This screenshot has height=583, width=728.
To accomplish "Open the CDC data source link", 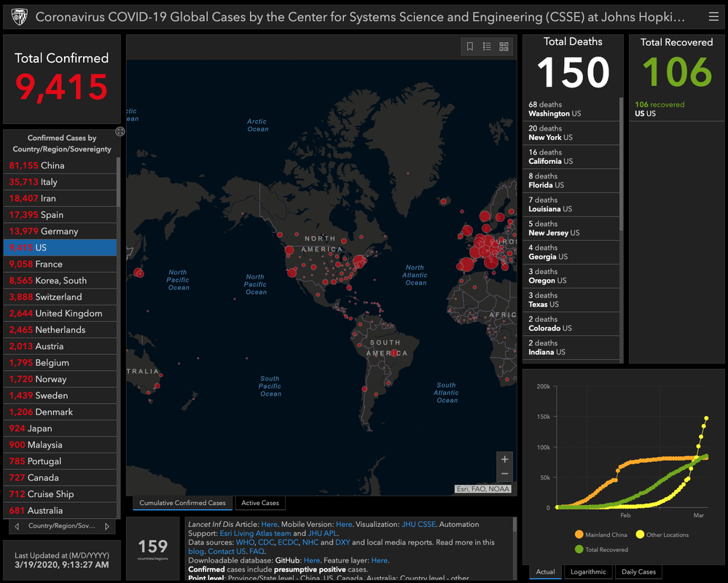I will 266,542.
